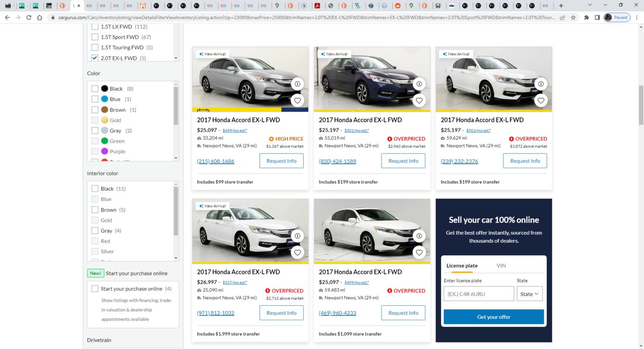Favorite the $26,997 Accord listing

coord(298,252)
